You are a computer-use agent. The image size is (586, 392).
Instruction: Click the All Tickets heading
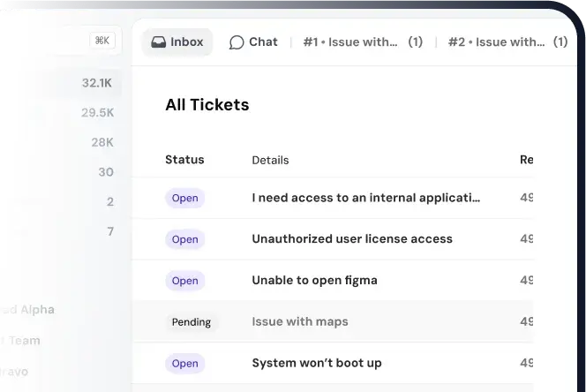click(x=207, y=105)
